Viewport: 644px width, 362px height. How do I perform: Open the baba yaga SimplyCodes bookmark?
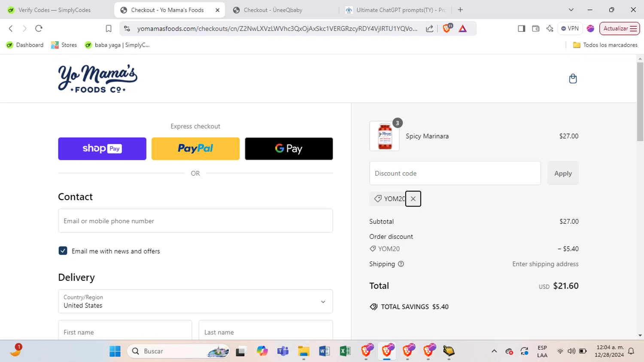click(x=117, y=45)
